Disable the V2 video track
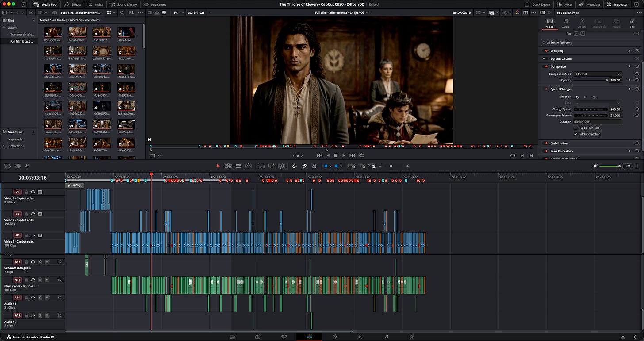 click(x=40, y=213)
